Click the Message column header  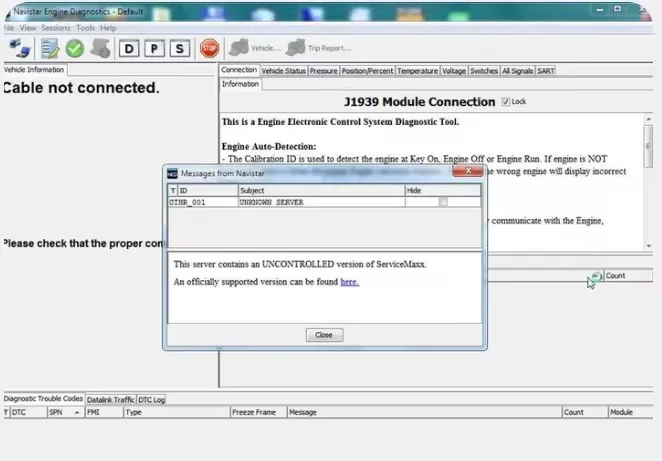[424, 412]
